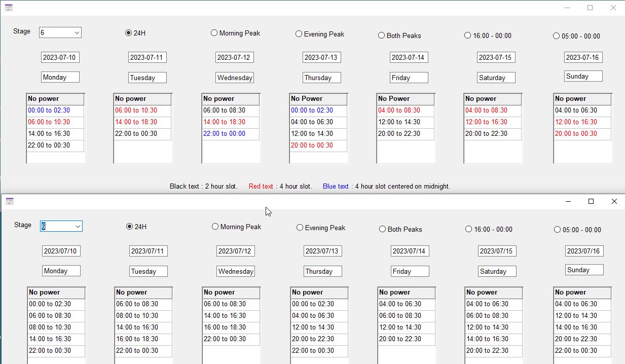Image resolution: width=625 pixels, height=364 pixels.
Task: Maximize the lower schedule window
Action: pyautogui.click(x=591, y=201)
